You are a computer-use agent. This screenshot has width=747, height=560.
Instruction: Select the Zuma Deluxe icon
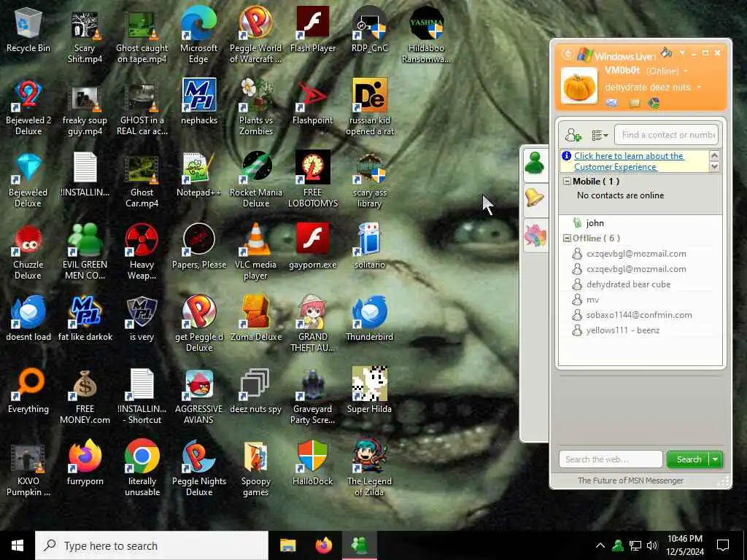point(256,319)
